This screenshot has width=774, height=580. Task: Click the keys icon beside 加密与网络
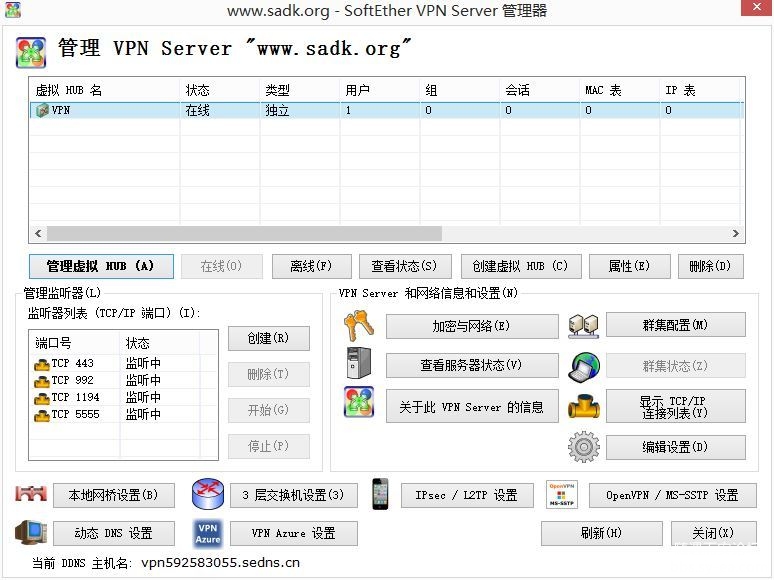359,326
